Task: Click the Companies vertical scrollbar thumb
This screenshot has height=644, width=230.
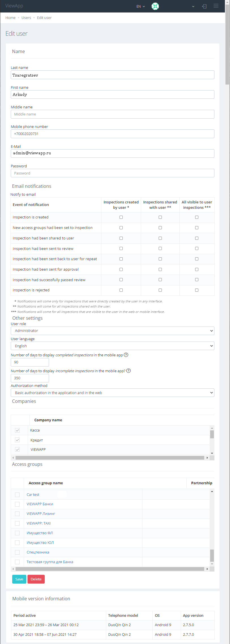Action: pos(212,434)
